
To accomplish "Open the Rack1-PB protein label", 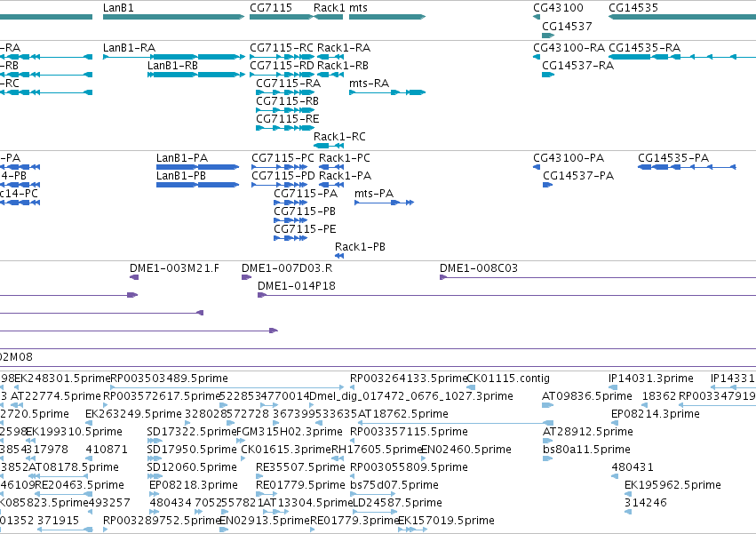I will pos(360,248).
